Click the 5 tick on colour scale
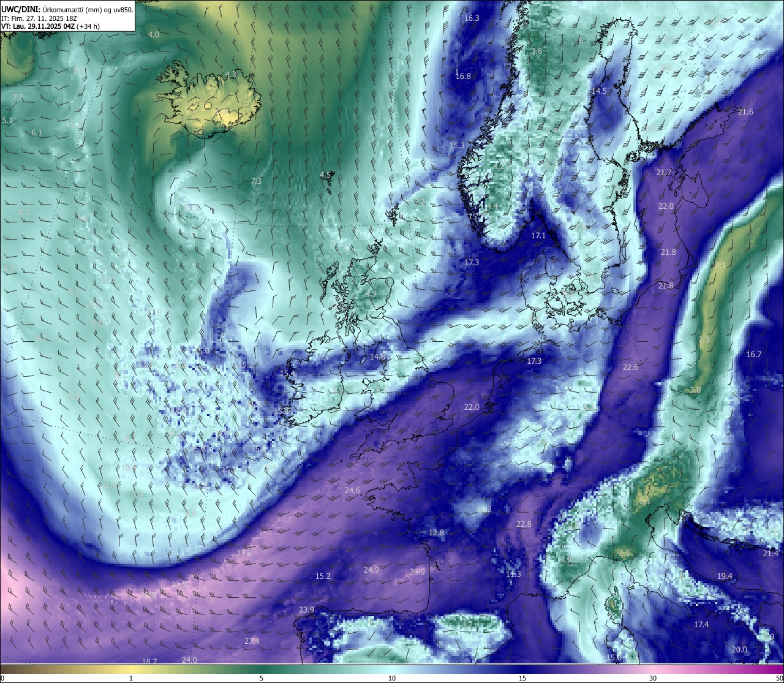The width and height of the screenshot is (784, 683). (x=262, y=678)
